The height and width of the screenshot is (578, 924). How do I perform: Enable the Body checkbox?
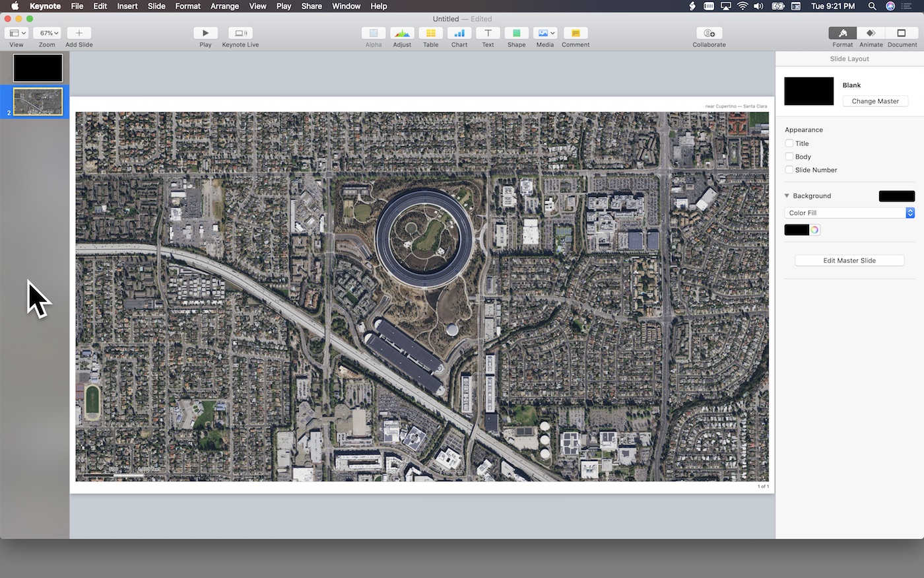point(789,157)
